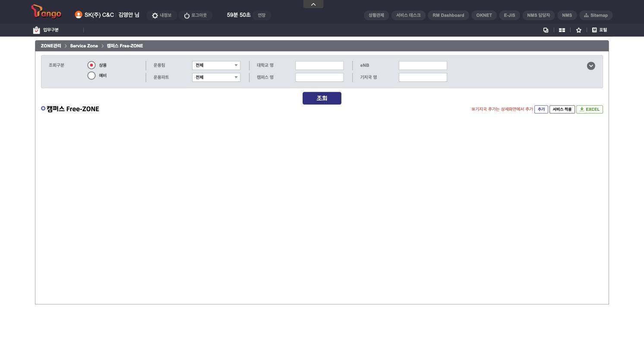Click the favorites star icon
This screenshot has width=644, height=350.
pyautogui.click(x=579, y=30)
